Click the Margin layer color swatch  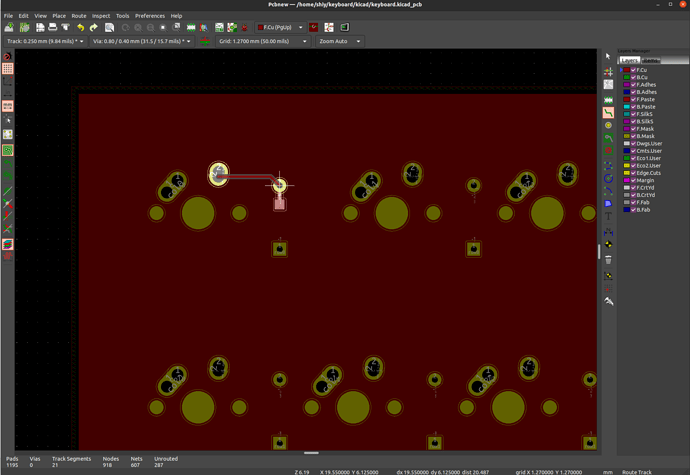[627, 180]
